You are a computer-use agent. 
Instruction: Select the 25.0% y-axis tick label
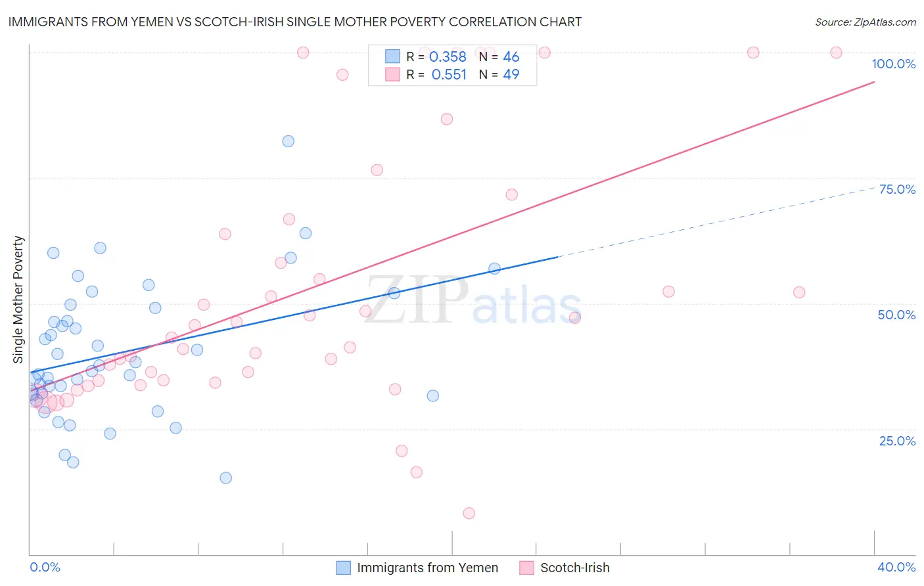click(x=897, y=441)
